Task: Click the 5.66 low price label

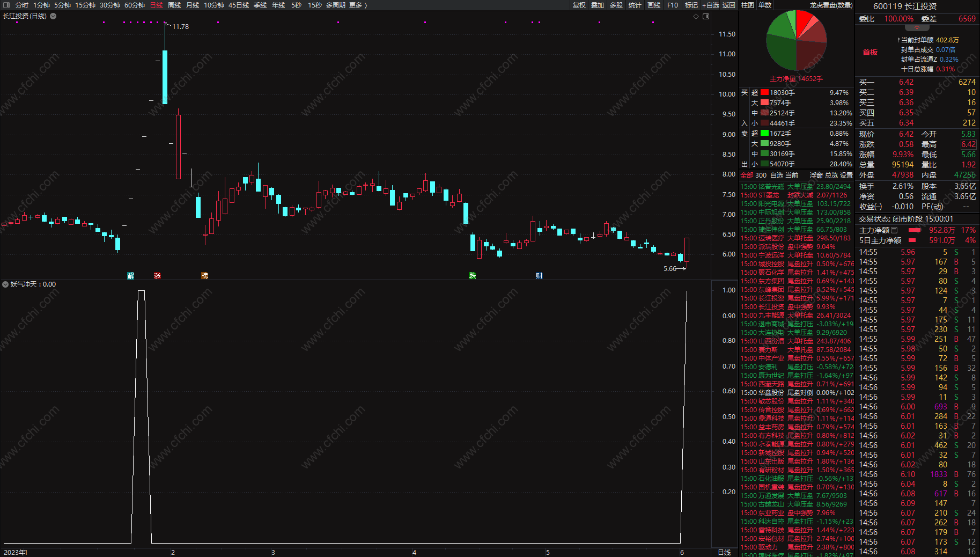Action: (670, 269)
